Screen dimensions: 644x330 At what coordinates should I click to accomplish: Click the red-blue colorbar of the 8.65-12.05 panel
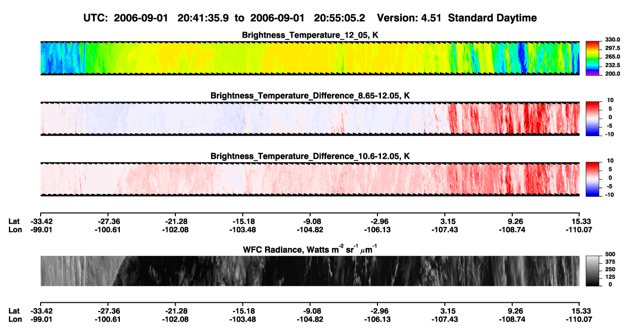[x=593, y=118]
